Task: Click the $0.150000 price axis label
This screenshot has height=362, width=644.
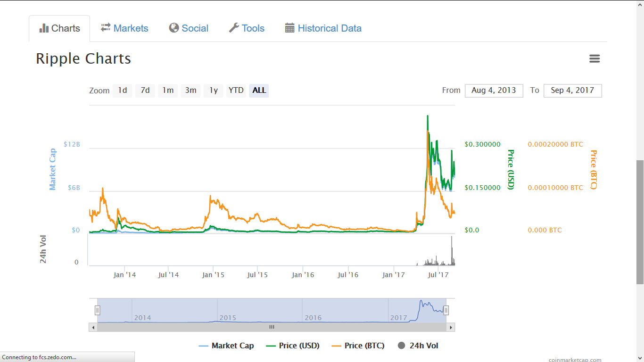Action: 482,188
